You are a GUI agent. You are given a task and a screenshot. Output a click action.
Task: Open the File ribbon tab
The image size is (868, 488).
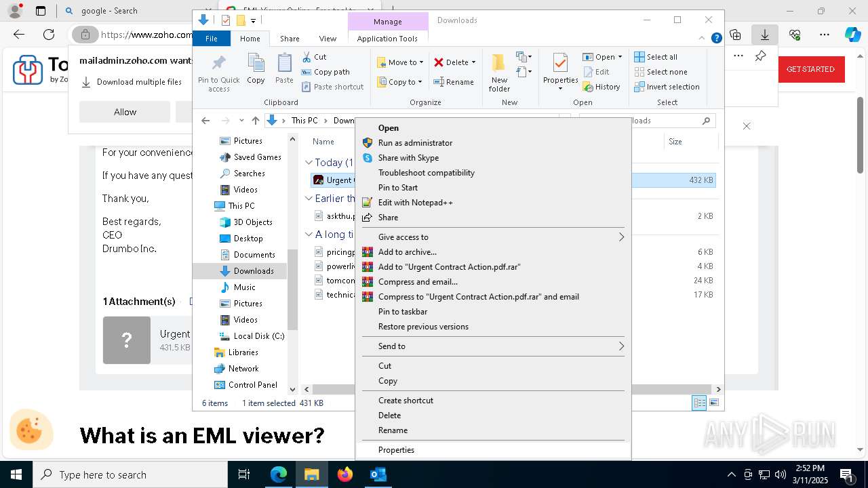click(212, 39)
